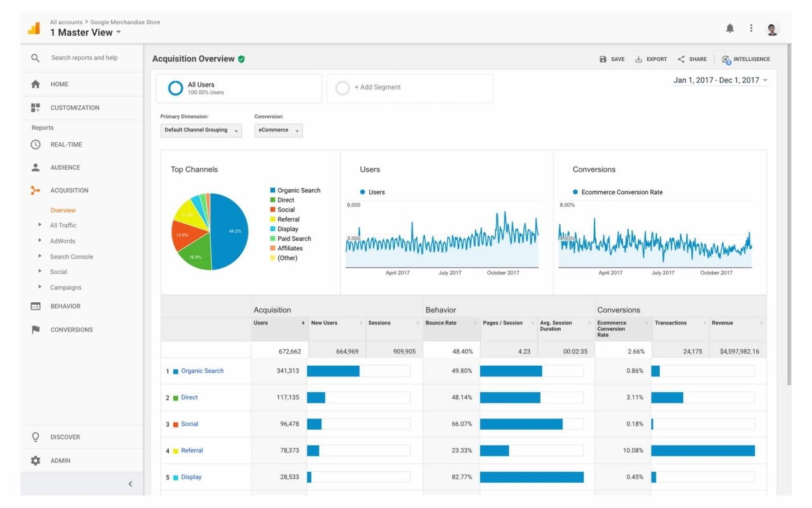Open the Direct channel link
The image size is (812, 508).
coord(189,398)
